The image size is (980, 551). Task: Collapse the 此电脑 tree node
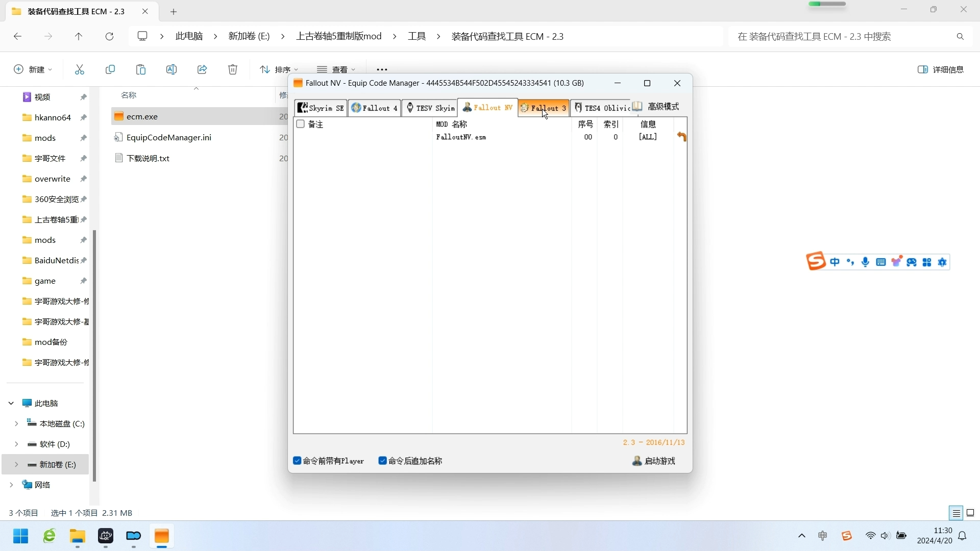click(x=11, y=403)
